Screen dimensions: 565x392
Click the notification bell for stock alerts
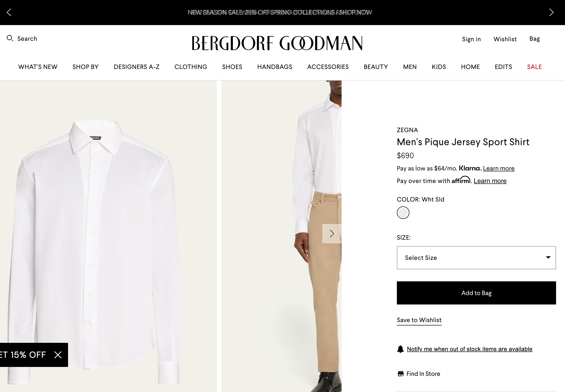tap(400, 349)
